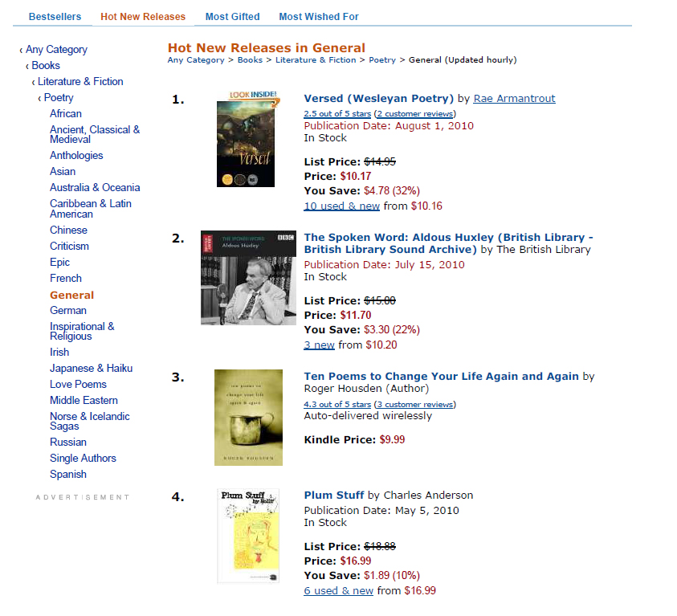Open Rae Armantrout author link
The width and height of the screenshot is (677, 616).
pos(514,99)
